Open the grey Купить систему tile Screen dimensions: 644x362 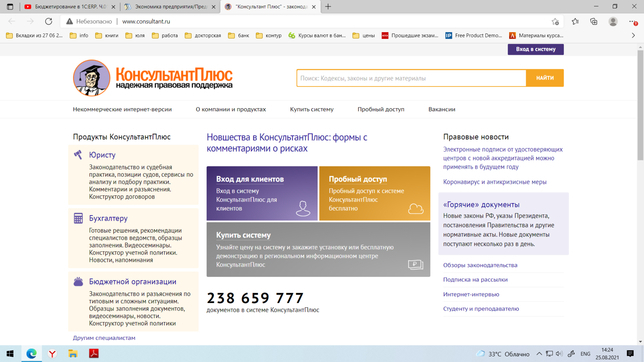pyautogui.click(x=318, y=249)
